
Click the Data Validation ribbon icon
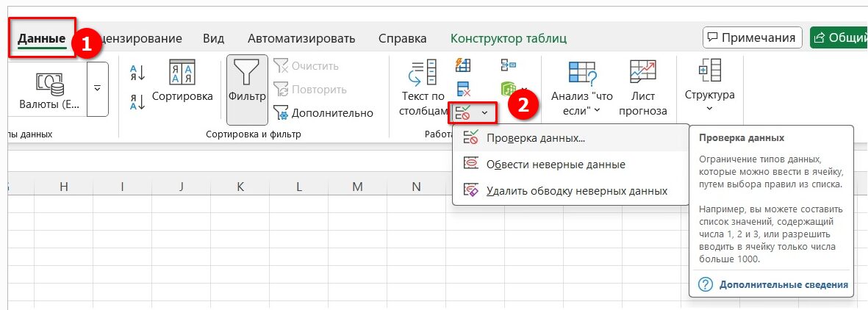(463, 113)
